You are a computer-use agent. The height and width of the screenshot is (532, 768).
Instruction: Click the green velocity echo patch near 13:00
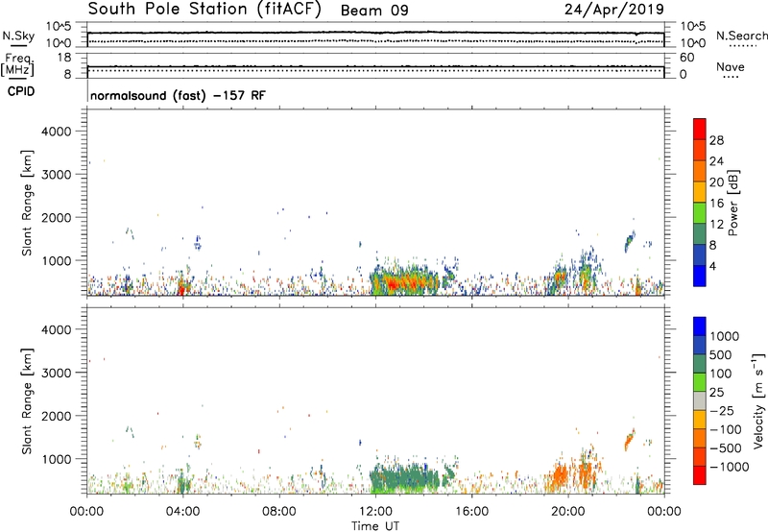click(404, 479)
